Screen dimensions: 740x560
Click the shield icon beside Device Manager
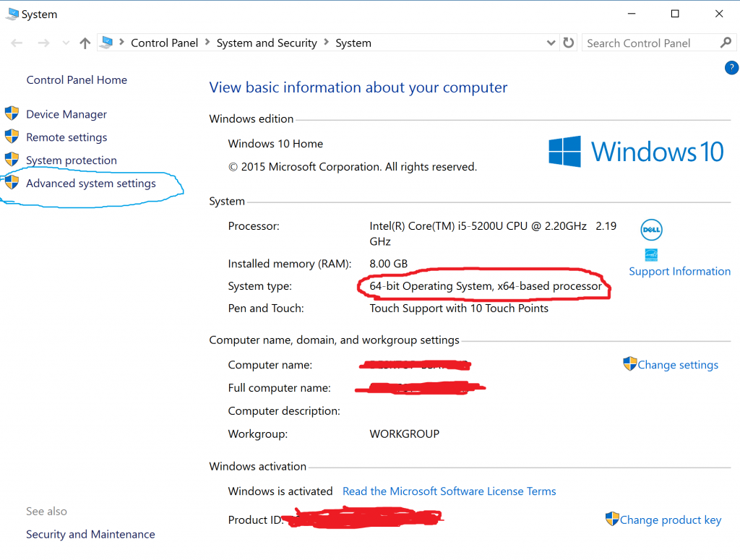pos(12,113)
